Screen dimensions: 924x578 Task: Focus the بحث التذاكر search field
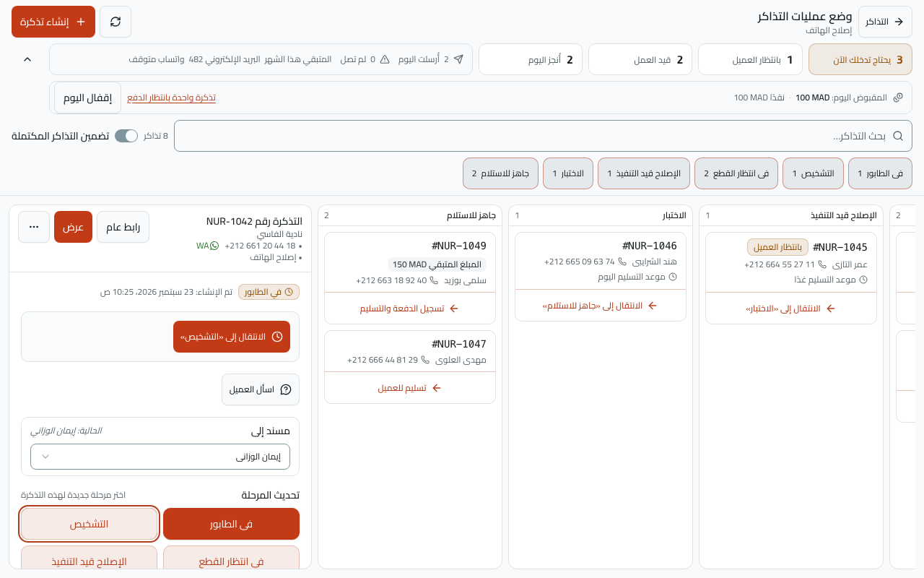(543, 136)
